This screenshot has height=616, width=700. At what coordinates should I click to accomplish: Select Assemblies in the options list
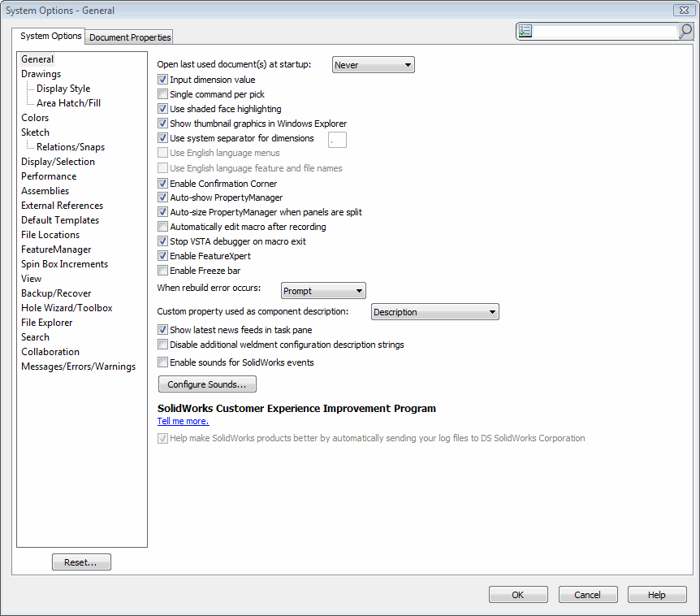click(x=45, y=191)
